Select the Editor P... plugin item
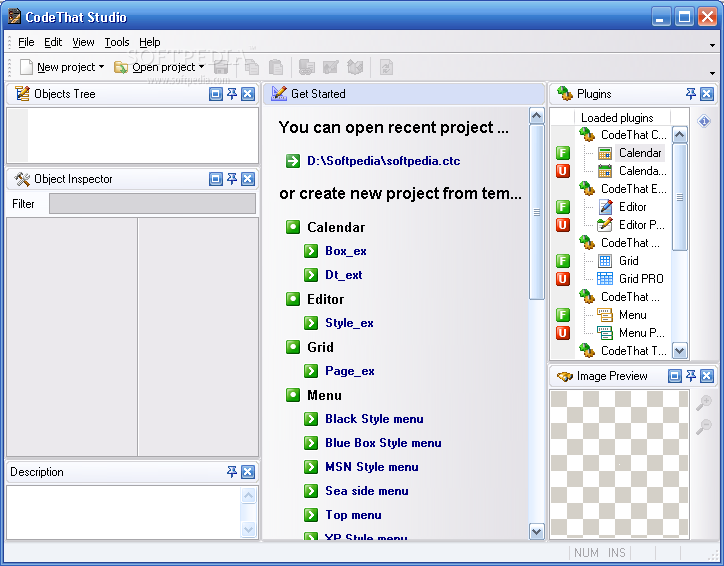The height and width of the screenshot is (566, 724). point(641,225)
